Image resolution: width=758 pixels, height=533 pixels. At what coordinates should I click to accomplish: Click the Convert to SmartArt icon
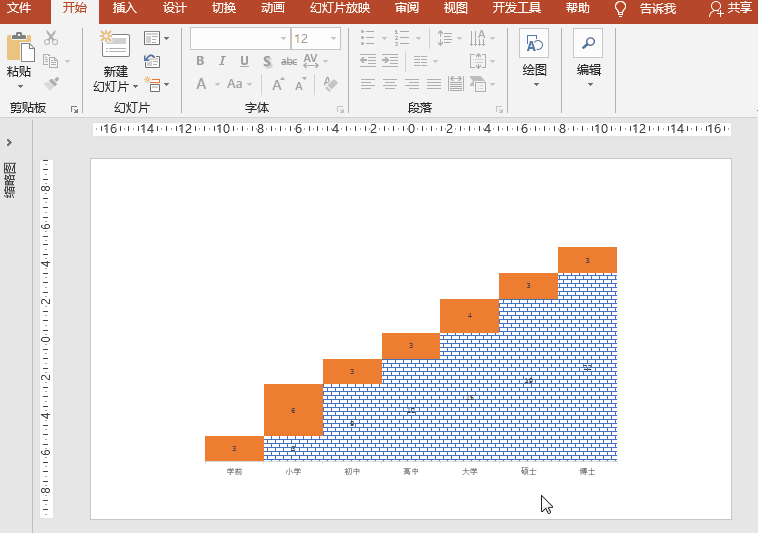[x=478, y=84]
